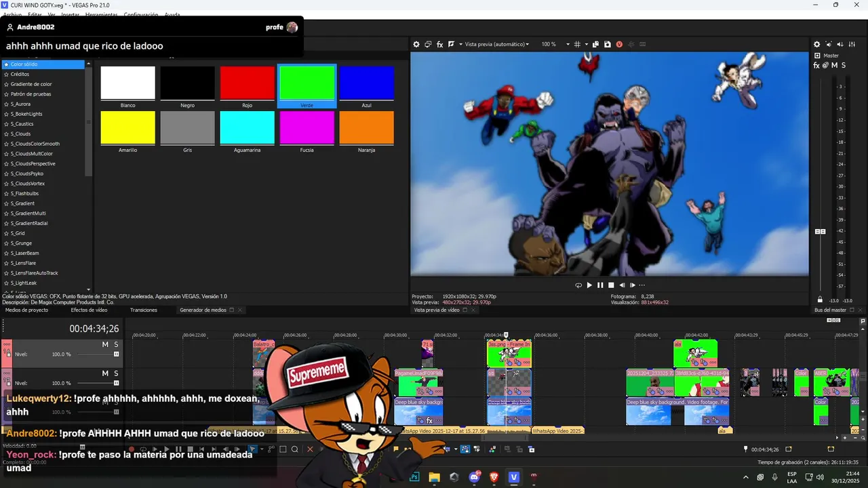Toggle split screen view icon
This screenshot has width=868, height=488.
click(x=452, y=44)
